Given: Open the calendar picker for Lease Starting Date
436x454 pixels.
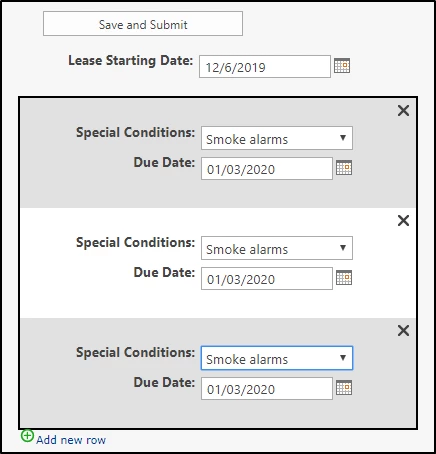Looking at the screenshot, I should [x=342, y=65].
